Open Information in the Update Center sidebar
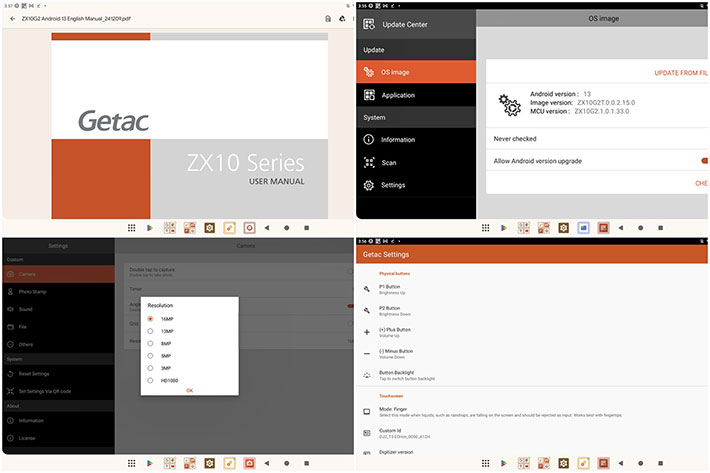The width and height of the screenshot is (710, 473). 397,140
